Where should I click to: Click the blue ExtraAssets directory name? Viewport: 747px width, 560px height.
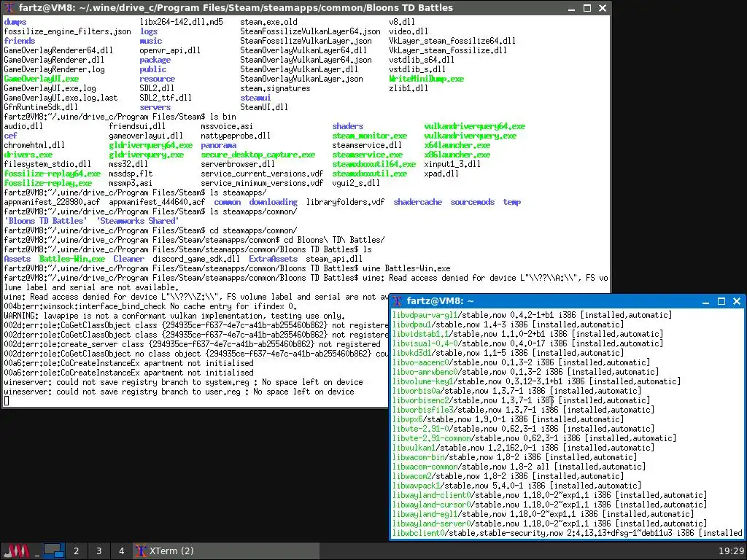[x=273, y=259]
